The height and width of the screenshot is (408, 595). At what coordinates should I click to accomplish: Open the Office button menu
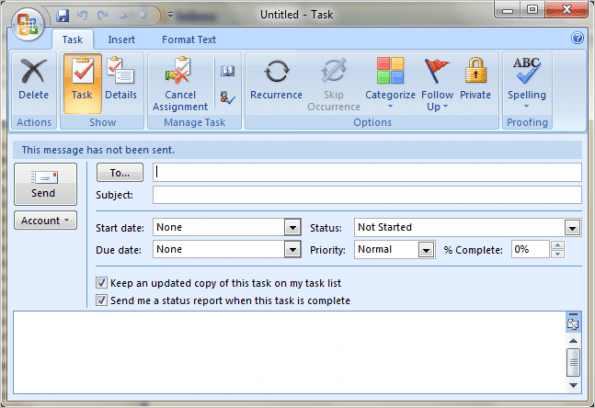(28, 24)
